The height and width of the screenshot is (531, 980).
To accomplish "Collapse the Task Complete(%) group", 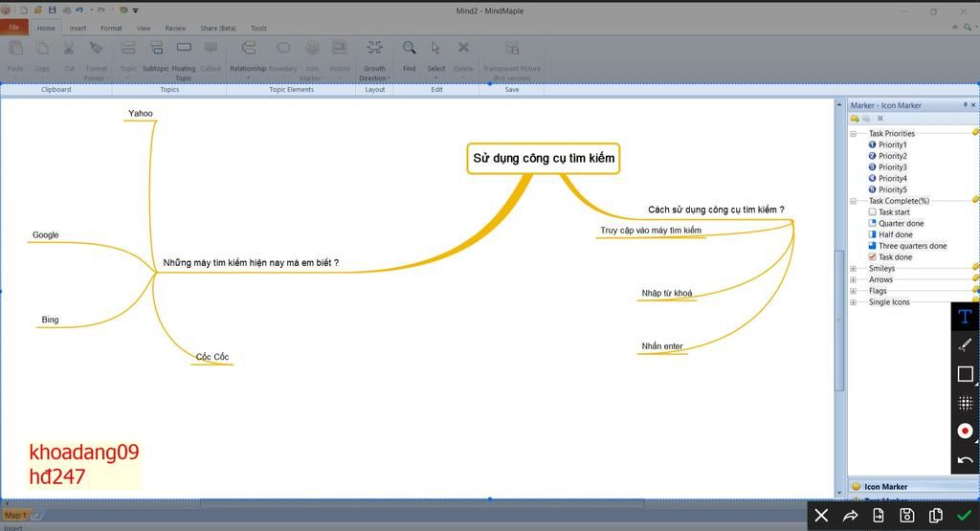I will [x=853, y=201].
